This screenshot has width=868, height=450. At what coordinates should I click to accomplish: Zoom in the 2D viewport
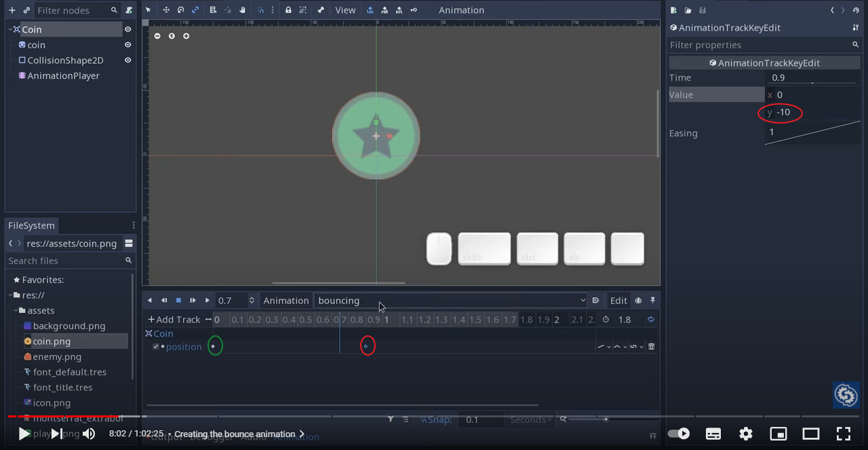(x=186, y=36)
